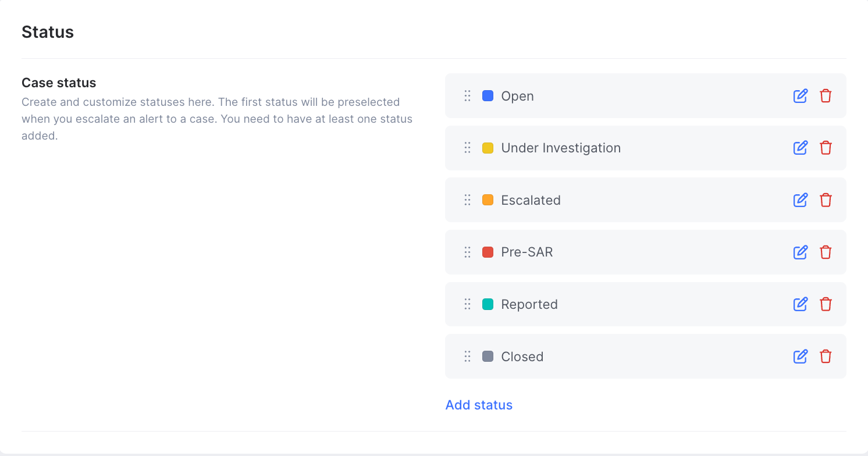This screenshot has height=456, width=868.
Task: Delete the Open status
Action: point(826,96)
